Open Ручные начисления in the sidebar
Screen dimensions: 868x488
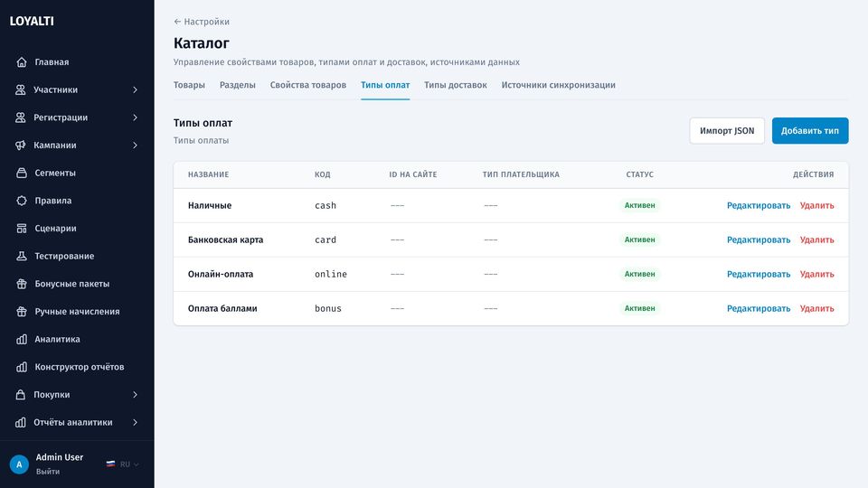[77, 311]
